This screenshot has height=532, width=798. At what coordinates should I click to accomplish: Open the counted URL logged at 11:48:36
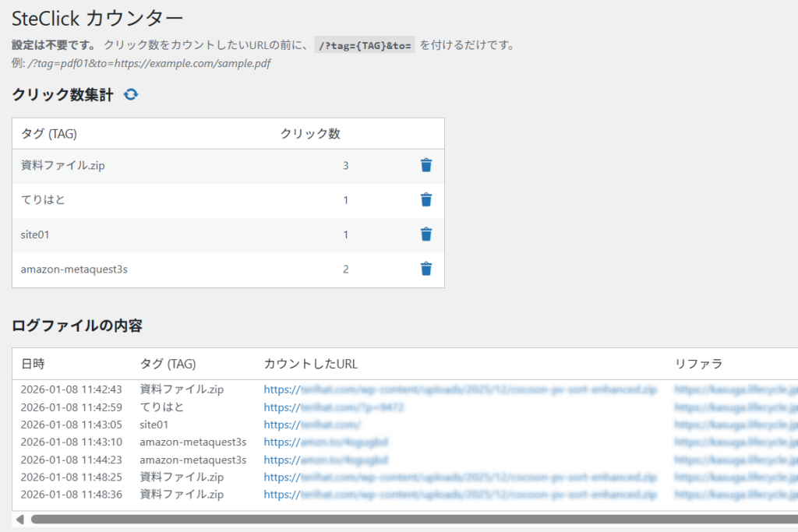[x=460, y=495]
